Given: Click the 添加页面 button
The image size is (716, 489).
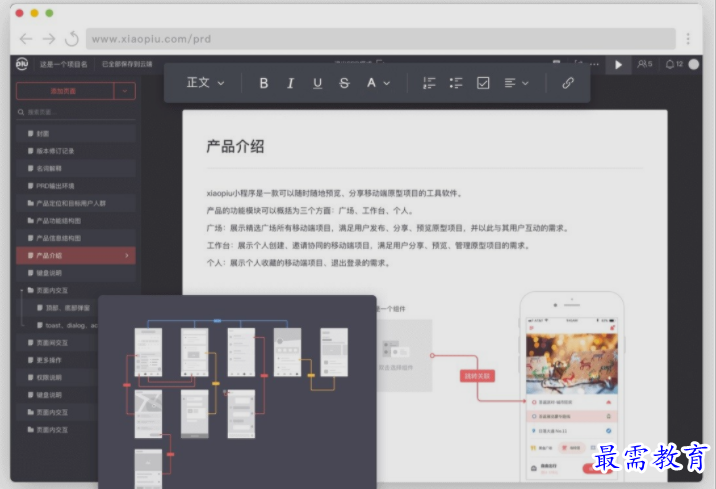Looking at the screenshot, I should coord(64,91).
